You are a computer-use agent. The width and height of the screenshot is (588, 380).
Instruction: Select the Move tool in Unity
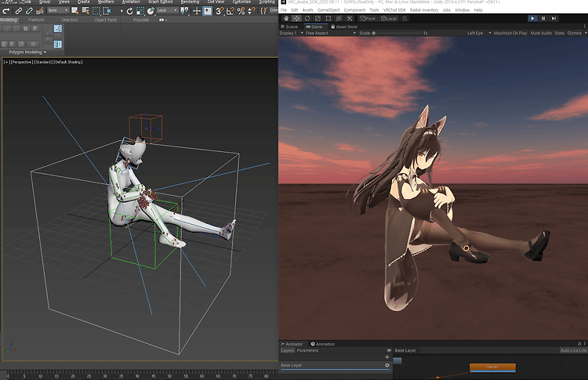click(296, 18)
